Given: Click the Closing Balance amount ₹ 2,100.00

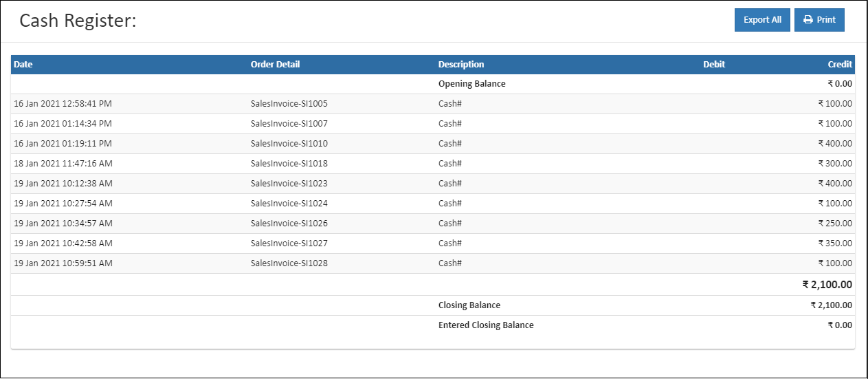Looking at the screenshot, I should click(x=832, y=305).
